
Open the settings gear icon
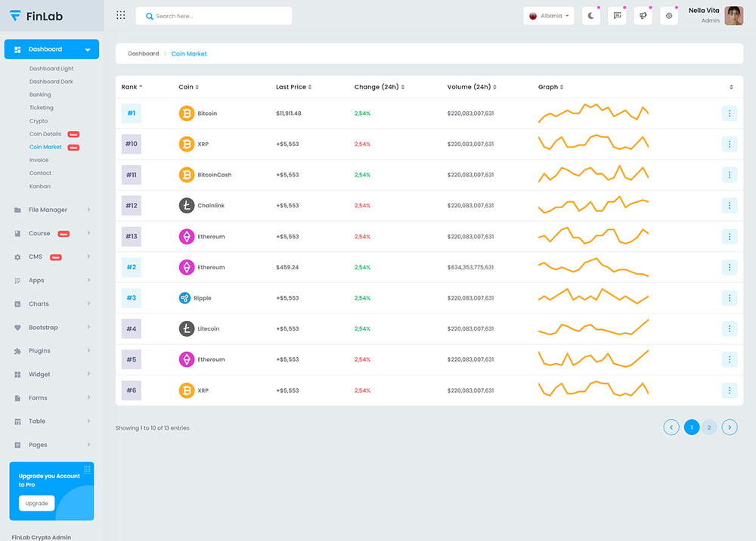(669, 16)
